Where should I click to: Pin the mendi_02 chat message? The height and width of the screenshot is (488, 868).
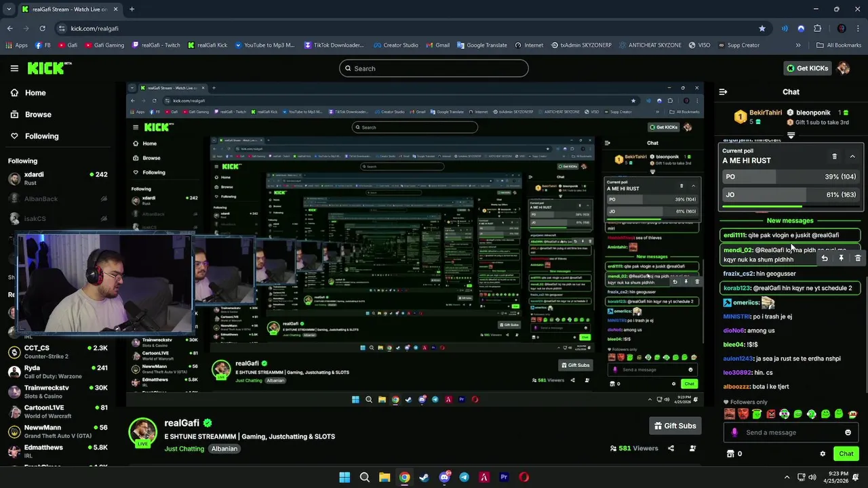pyautogui.click(x=841, y=258)
